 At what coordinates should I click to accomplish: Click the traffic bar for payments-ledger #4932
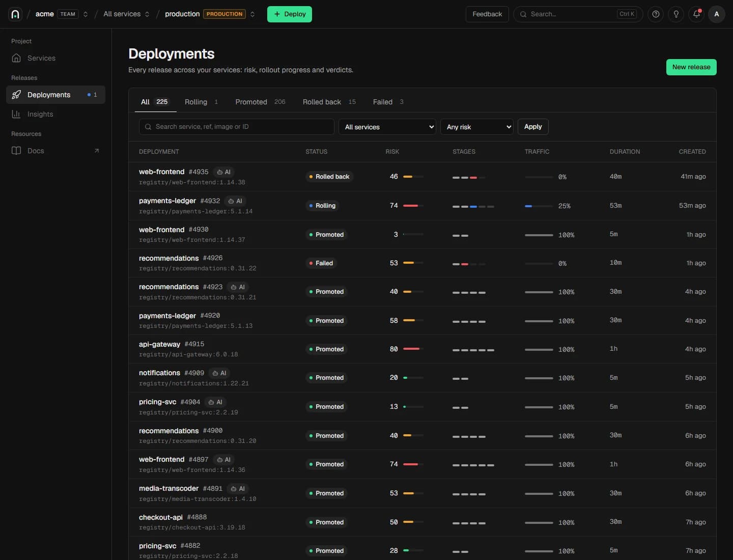539,206
